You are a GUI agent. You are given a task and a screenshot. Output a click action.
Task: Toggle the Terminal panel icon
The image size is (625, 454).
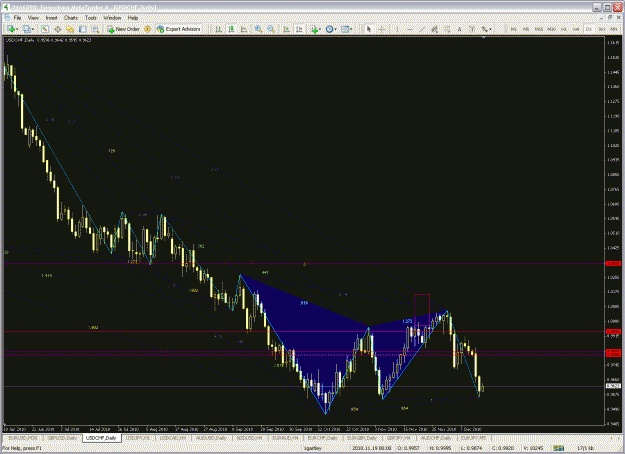tap(83, 29)
